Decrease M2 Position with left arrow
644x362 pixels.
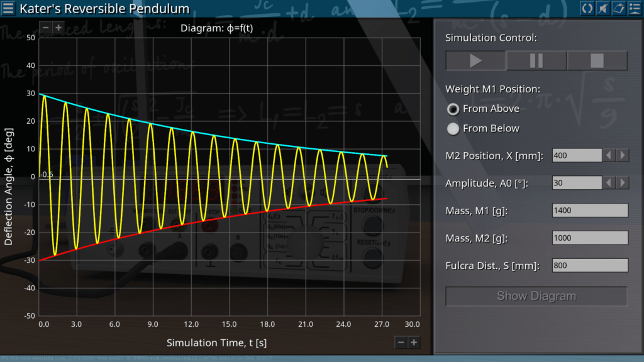click(609, 155)
